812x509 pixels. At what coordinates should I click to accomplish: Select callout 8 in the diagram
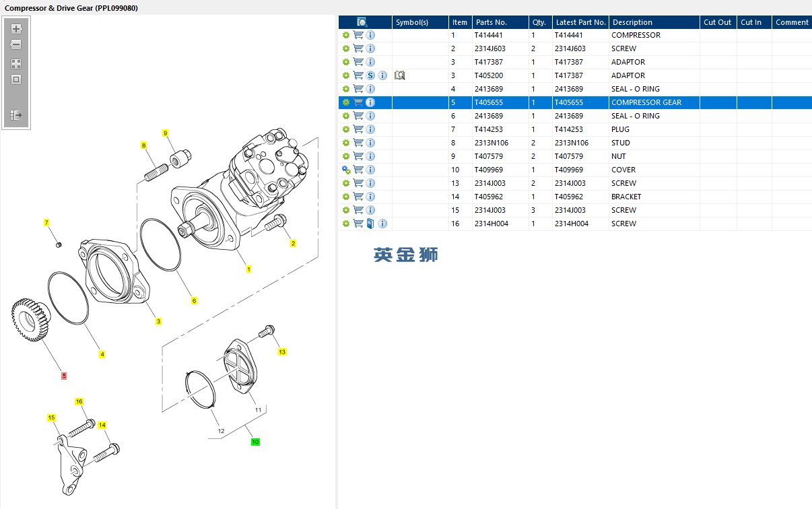pos(143,145)
